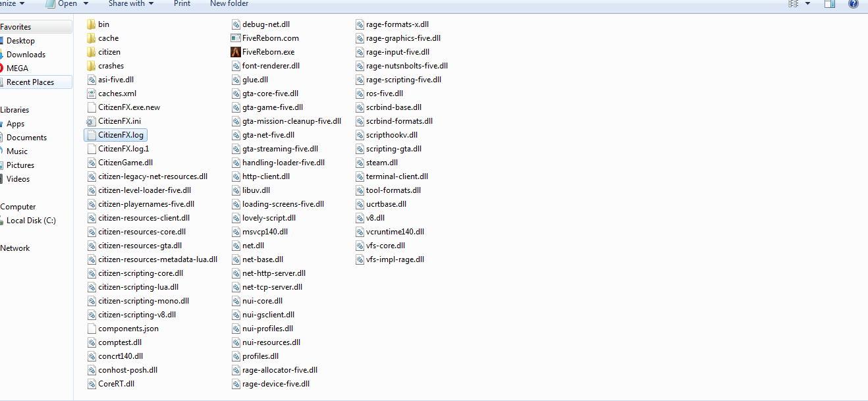This screenshot has width=868, height=401.
Task: Select file font-renderer.dll
Action: [x=271, y=66]
